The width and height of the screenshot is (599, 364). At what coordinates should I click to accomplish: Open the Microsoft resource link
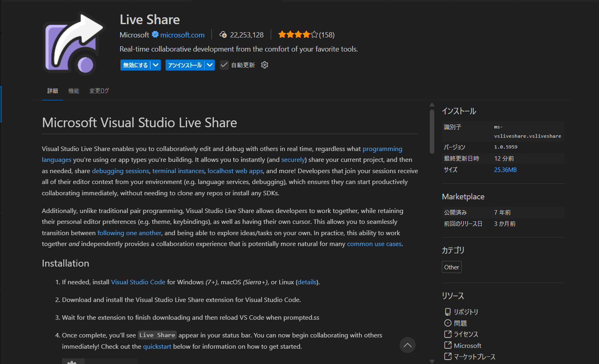[468, 345]
